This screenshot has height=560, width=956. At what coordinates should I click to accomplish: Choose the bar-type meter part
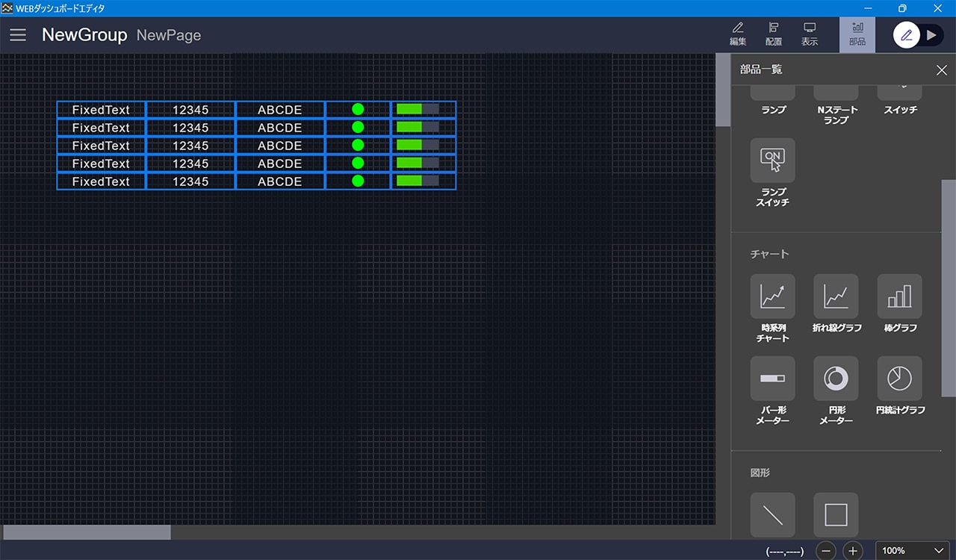click(772, 379)
